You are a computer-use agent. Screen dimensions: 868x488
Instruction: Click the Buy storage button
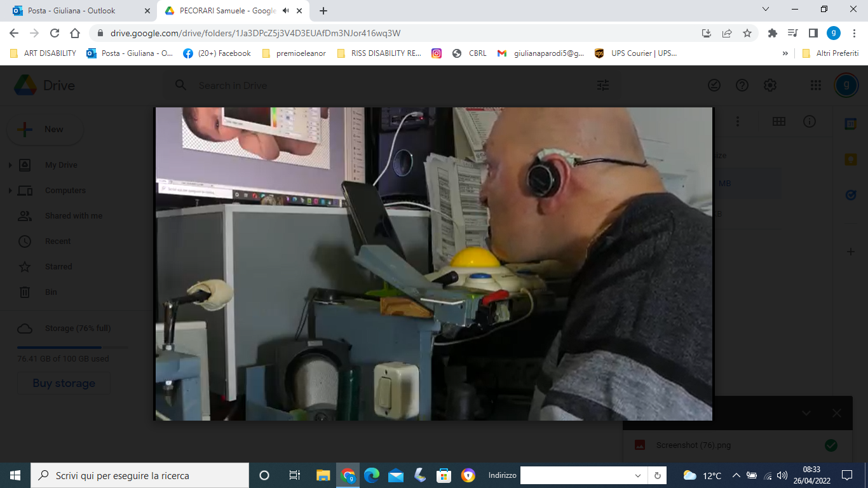point(64,383)
